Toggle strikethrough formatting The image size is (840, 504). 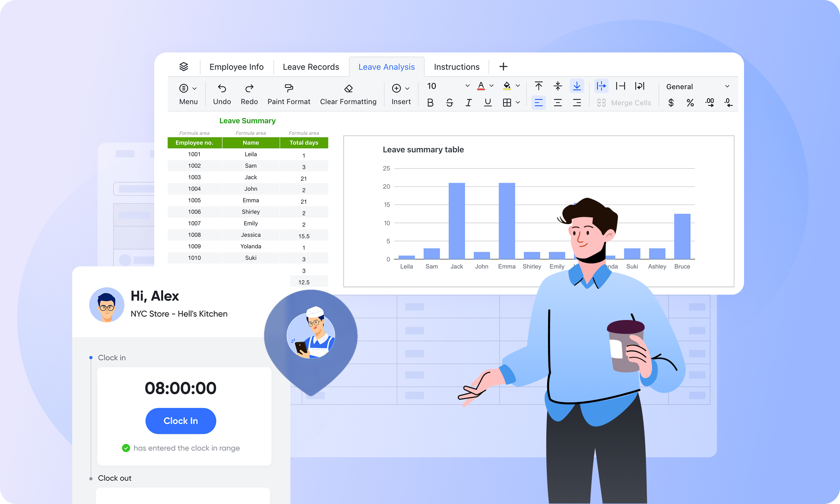[450, 102]
